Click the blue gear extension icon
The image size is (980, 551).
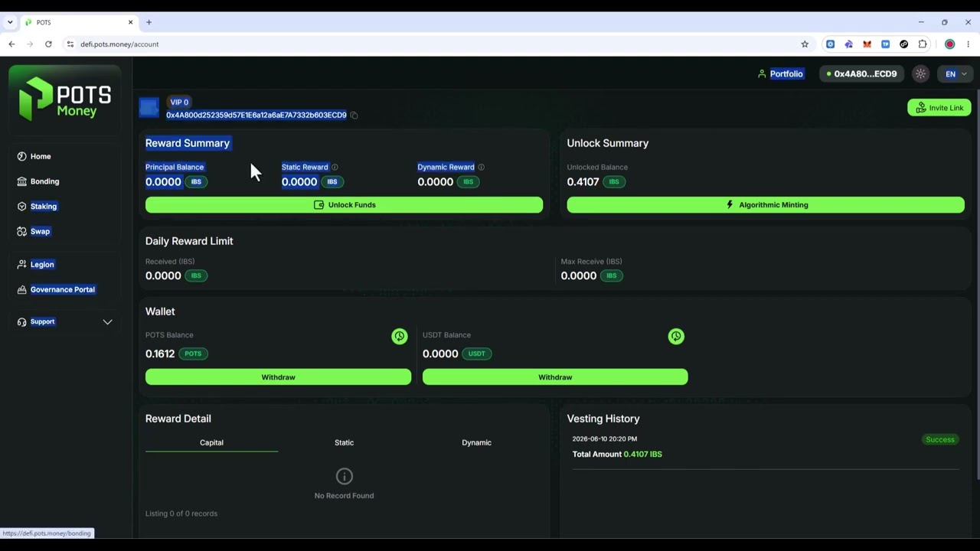[830, 44]
